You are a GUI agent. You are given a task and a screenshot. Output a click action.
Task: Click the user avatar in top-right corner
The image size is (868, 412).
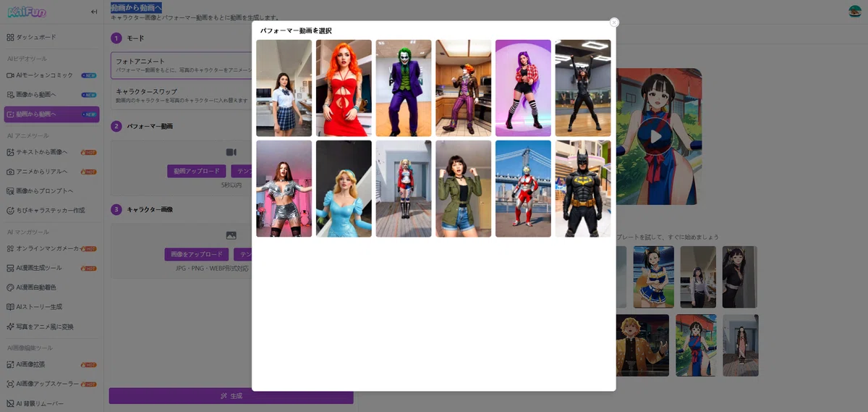854,12
